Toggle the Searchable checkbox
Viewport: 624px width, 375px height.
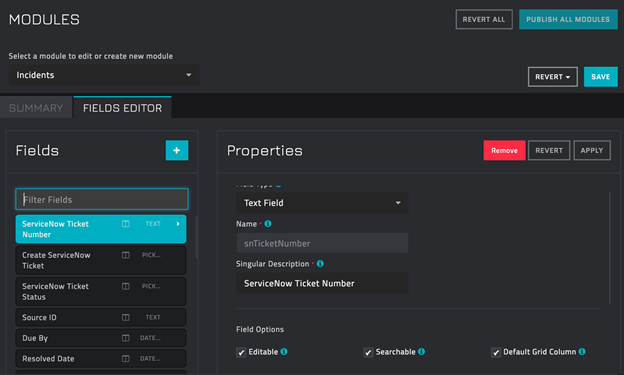(368, 352)
